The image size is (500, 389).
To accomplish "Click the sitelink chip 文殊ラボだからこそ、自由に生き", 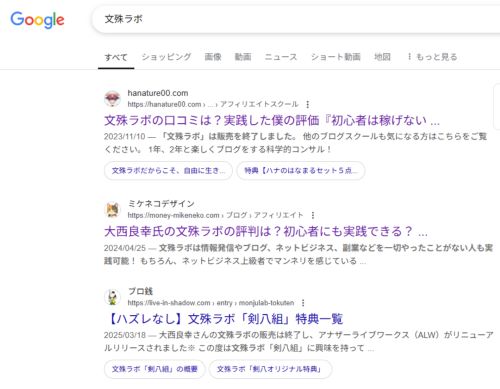I will 168,171.
